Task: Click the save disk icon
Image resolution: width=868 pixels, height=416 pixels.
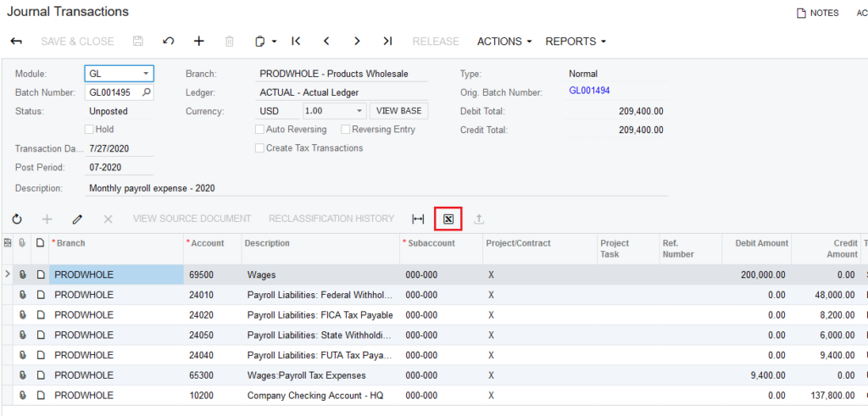Action: click(x=138, y=42)
